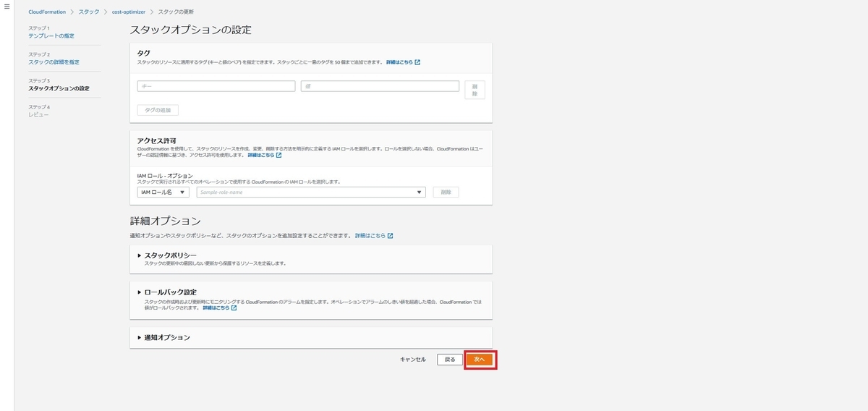
Task: Click the 戻る button
Action: (450, 359)
